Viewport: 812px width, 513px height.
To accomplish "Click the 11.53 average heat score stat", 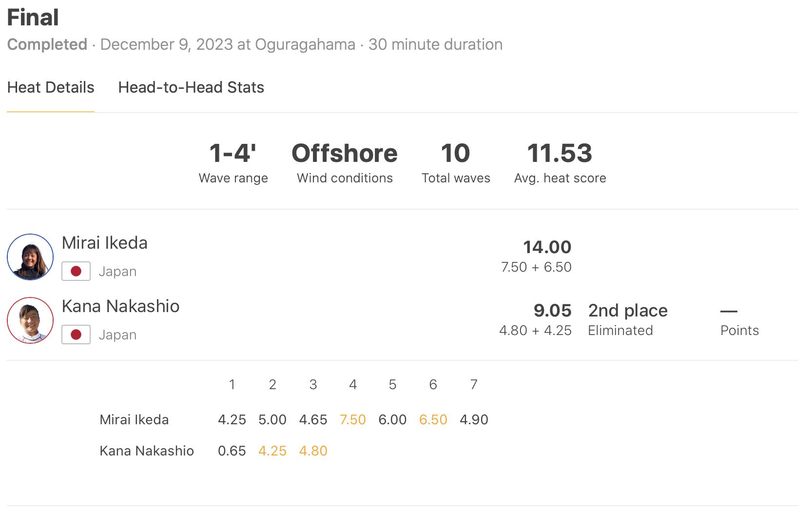I will tap(560, 154).
